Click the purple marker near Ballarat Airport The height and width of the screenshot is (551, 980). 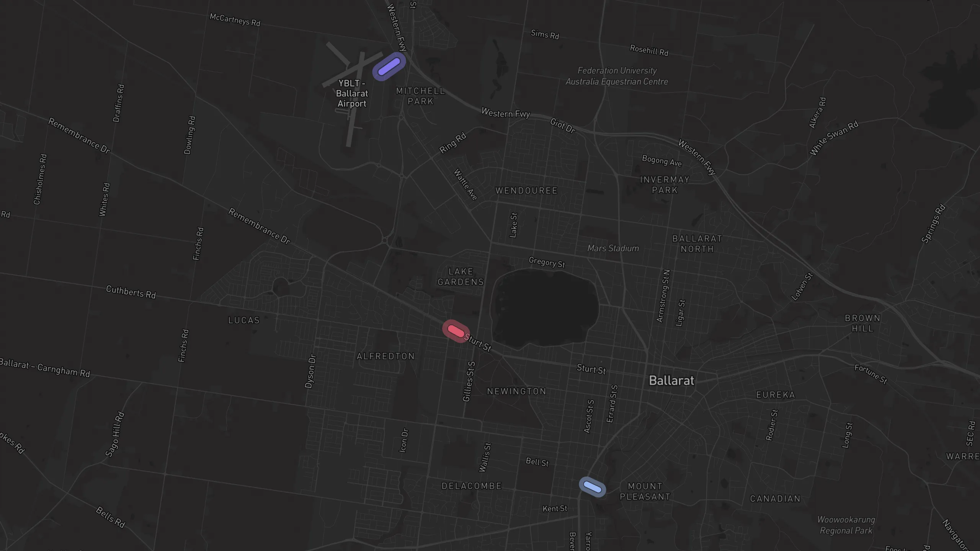coord(389,67)
